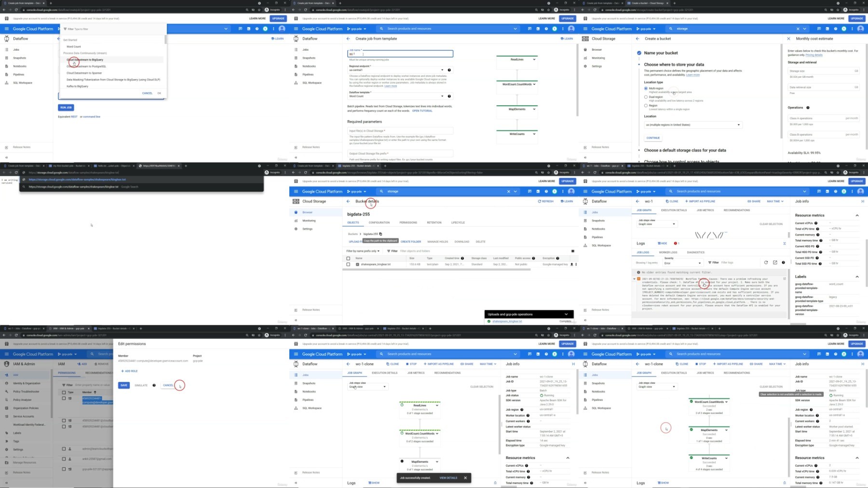868x488 pixels.
Task: Click CREATE FOLDER in bigdata-255 bucket
Action: [411, 241]
